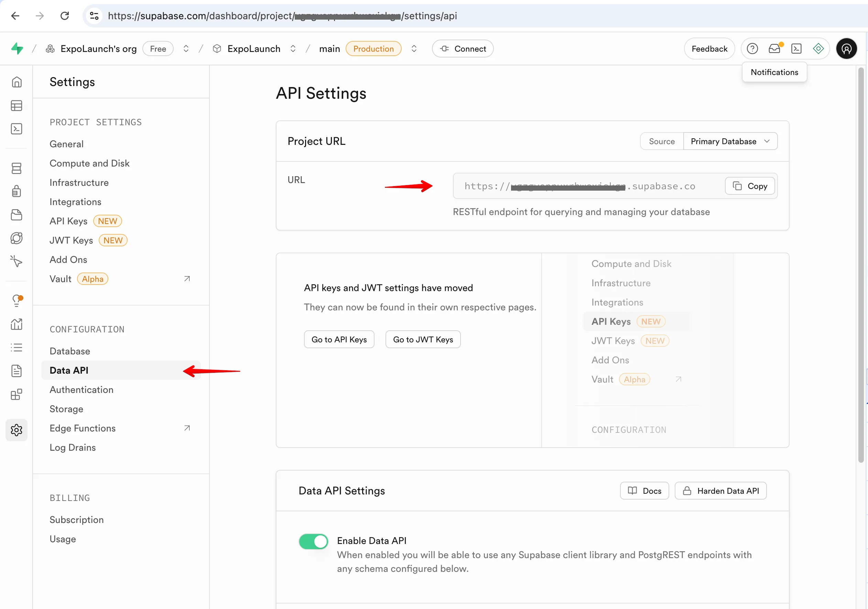Click the Production badge

[373, 49]
